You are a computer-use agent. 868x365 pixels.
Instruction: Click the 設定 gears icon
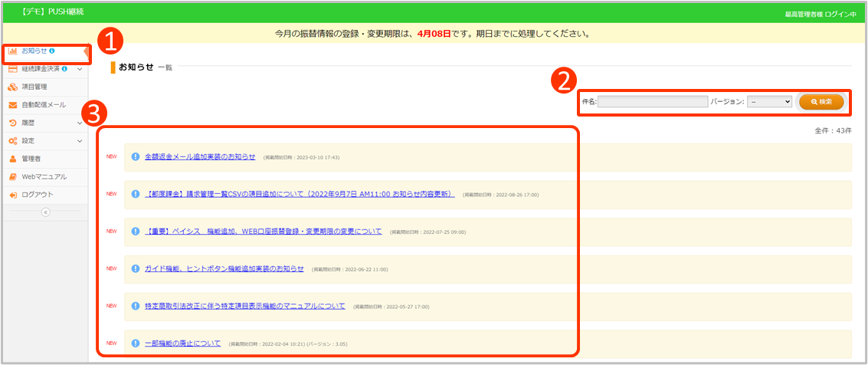13,141
